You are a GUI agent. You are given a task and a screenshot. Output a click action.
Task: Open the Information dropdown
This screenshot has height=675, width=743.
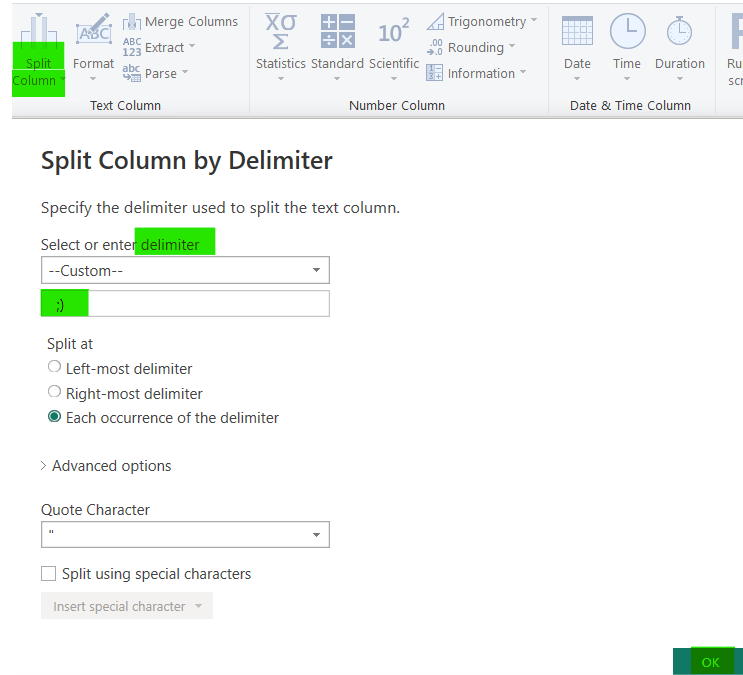(476, 73)
